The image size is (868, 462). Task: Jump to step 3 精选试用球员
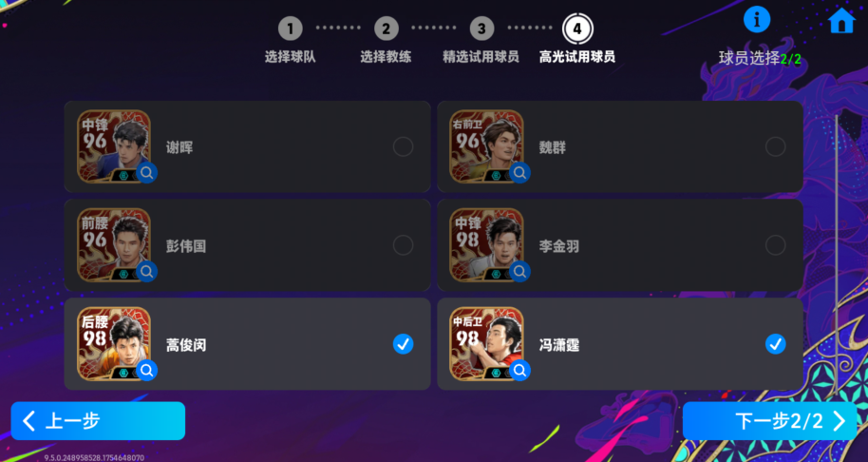(481, 39)
